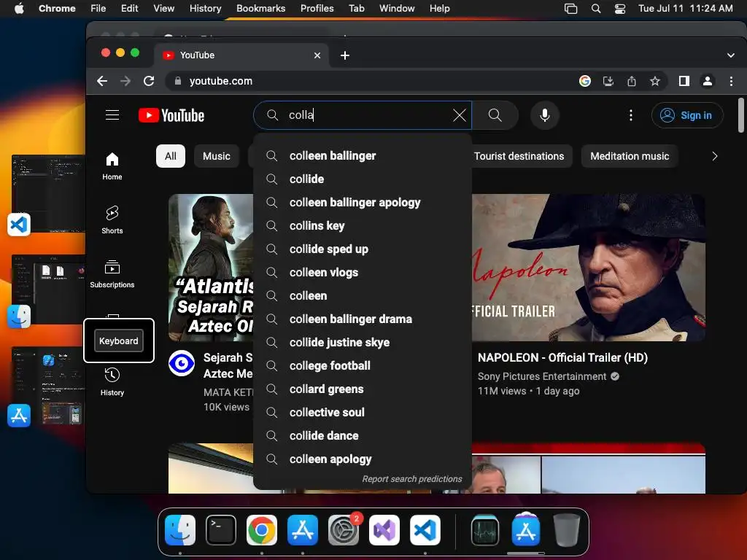Image resolution: width=747 pixels, height=560 pixels.
Task: Toggle Chrome side panel
Action: click(684, 81)
